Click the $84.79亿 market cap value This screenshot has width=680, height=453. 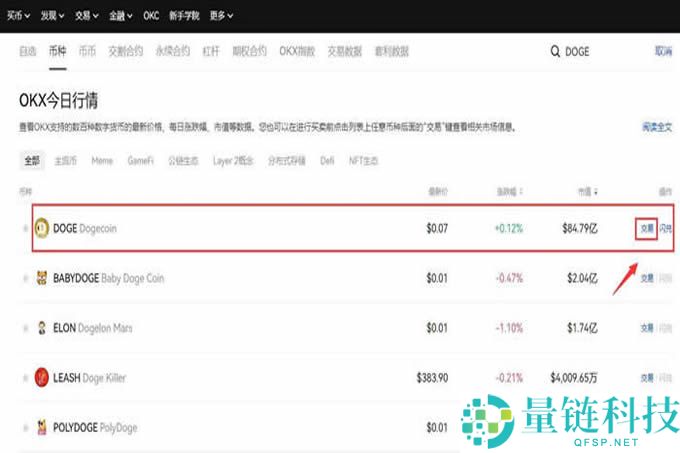click(x=580, y=228)
